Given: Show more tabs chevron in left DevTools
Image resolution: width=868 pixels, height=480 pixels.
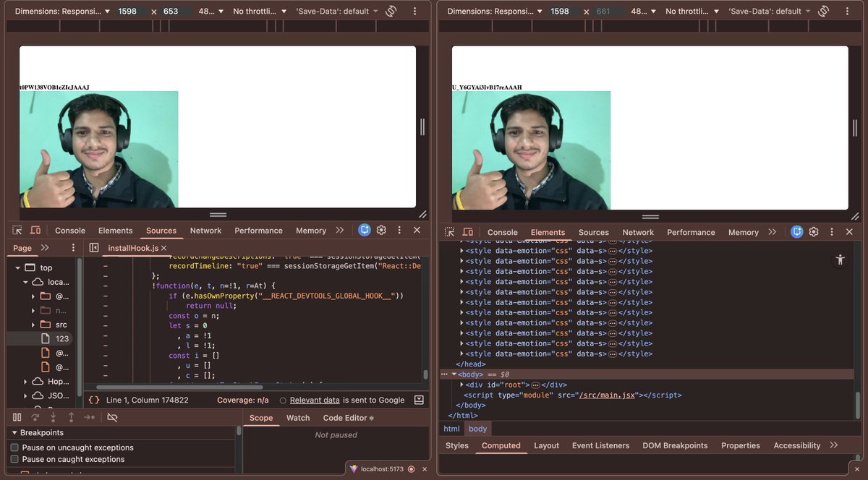Looking at the screenshot, I should pos(339,230).
